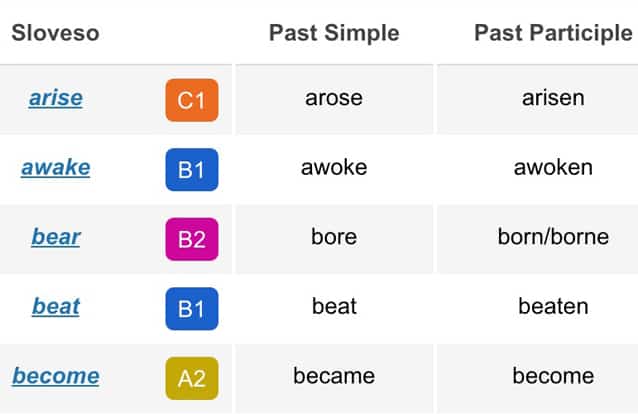The image size is (638, 414).
Task: Open the 'beat' verb link
Action: (56, 307)
